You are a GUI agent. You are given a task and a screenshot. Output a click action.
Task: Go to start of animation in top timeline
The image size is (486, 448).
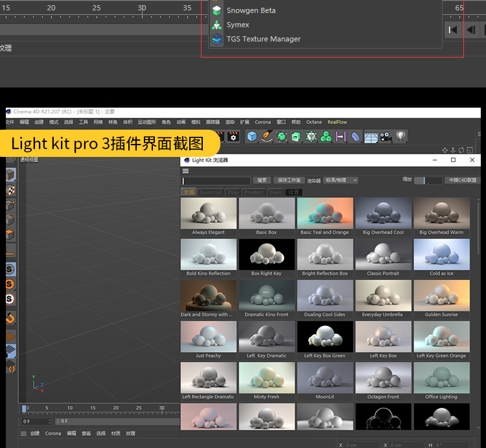pos(453,30)
